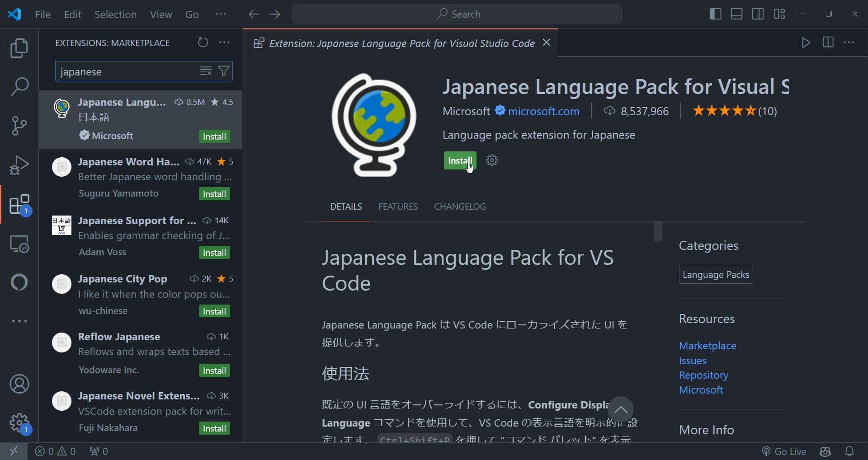The image size is (868, 460).
Task: Open the Search view in activity bar
Action: (x=19, y=86)
